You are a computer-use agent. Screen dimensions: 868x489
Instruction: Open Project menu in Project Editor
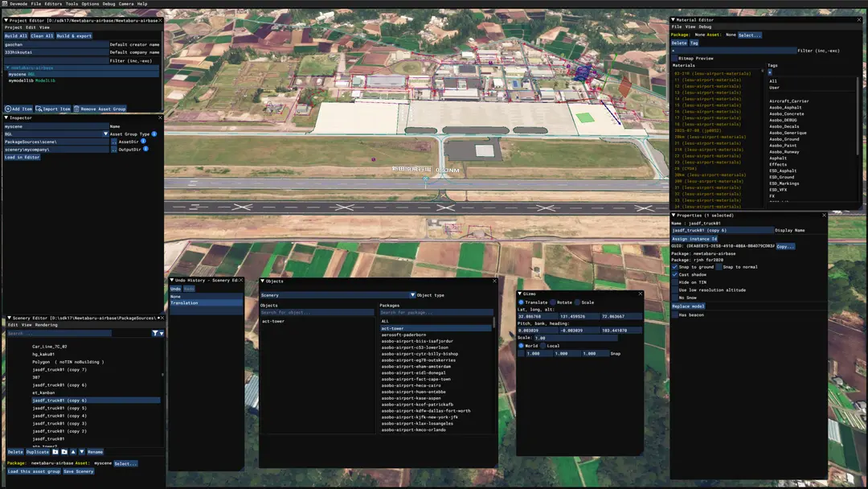pos(14,27)
